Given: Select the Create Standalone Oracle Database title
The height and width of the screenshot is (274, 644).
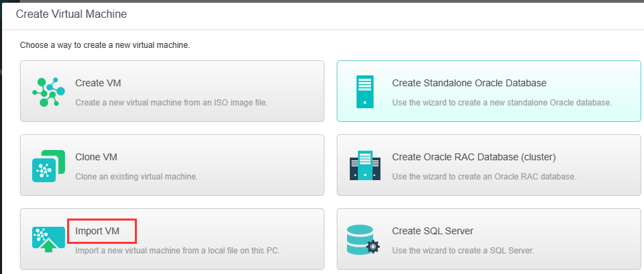Looking at the screenshot, I should [x=469, y=84].
